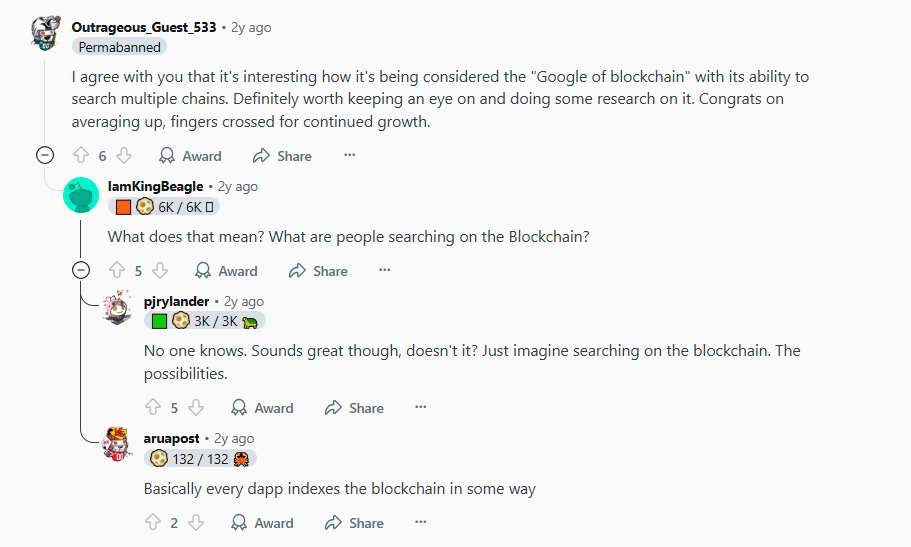Upvote Outrageous_Guest_533's comment
Screen dimensions: 911x547
[x=81, y=155]
